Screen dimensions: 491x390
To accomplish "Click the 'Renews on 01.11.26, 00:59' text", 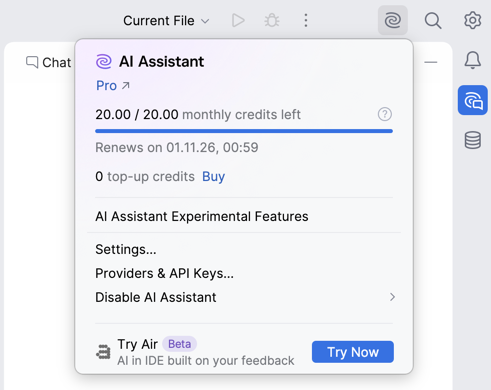I will [177, 147].
